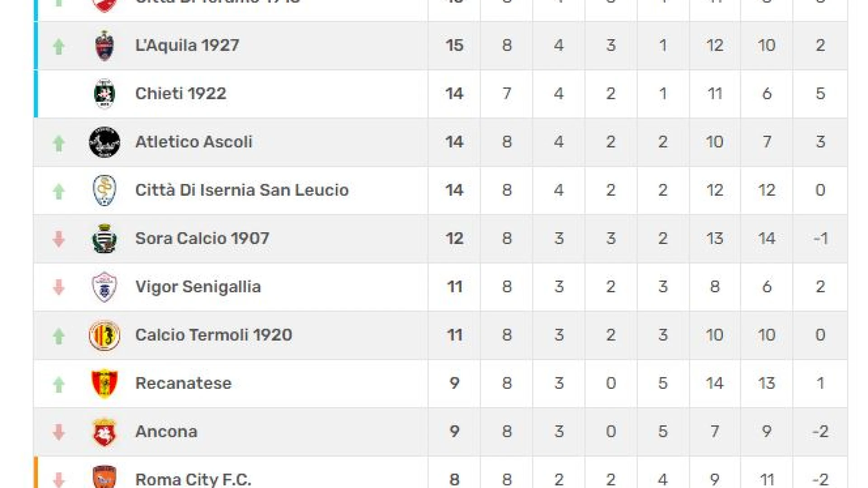Click the Ancona red crest icon
The image size is (868, 488).
point(104,432)
